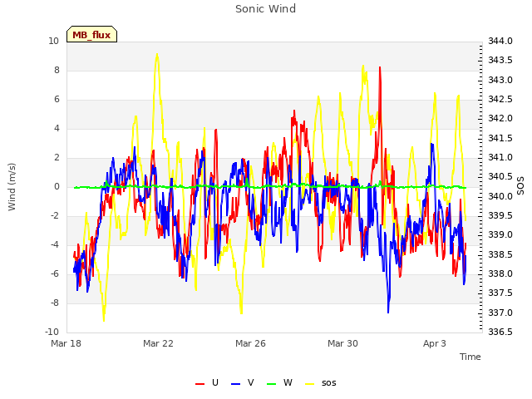Click the 337.0 right axis tick label
This screenshot has width=532, height=399.
pyautogui.click(x=500, y=313)
